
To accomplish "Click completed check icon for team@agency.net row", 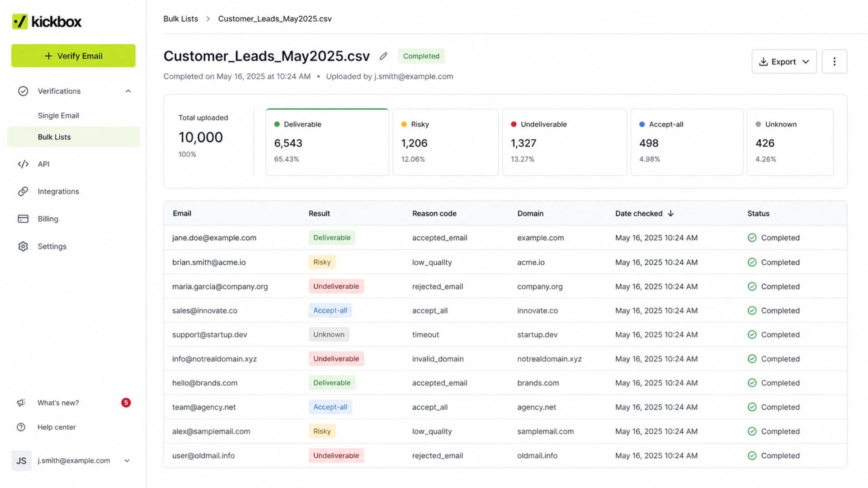I will tap(752, 407).
